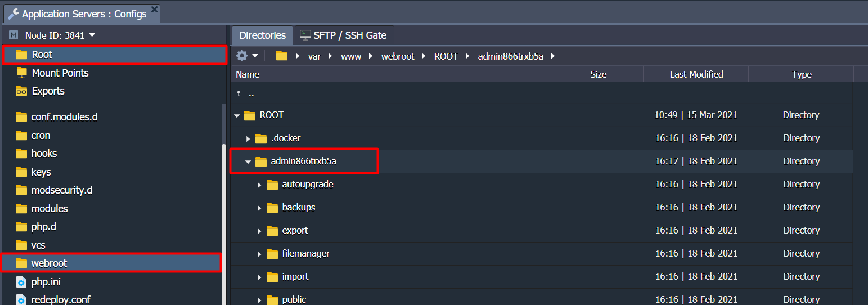The height and width of the screenshot is (305, 868).
Task: Click the admin866trxb5a folder icon
Action: pyautogui.click(x=260, y=162)
